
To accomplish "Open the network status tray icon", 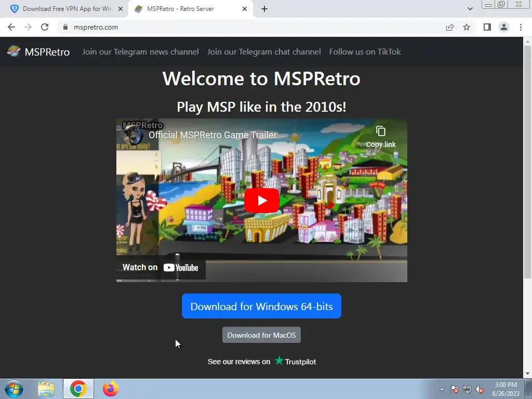I will [x=467, y=390].
